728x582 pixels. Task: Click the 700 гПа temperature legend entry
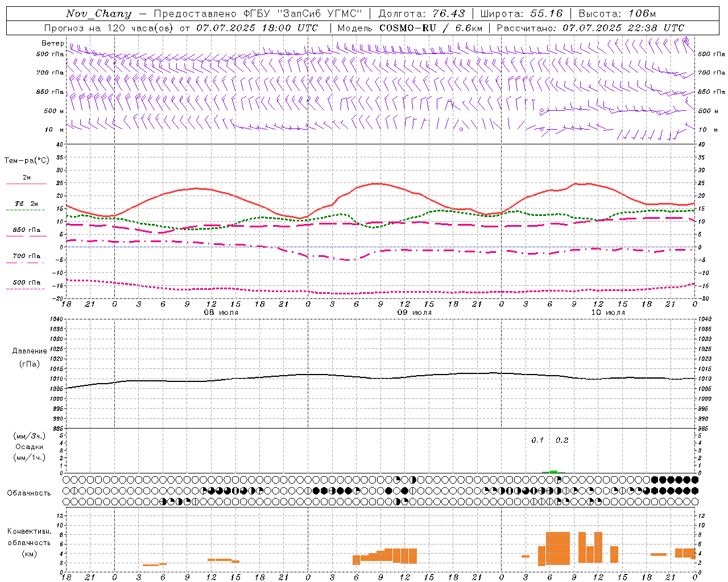click(x=26, y=259)
